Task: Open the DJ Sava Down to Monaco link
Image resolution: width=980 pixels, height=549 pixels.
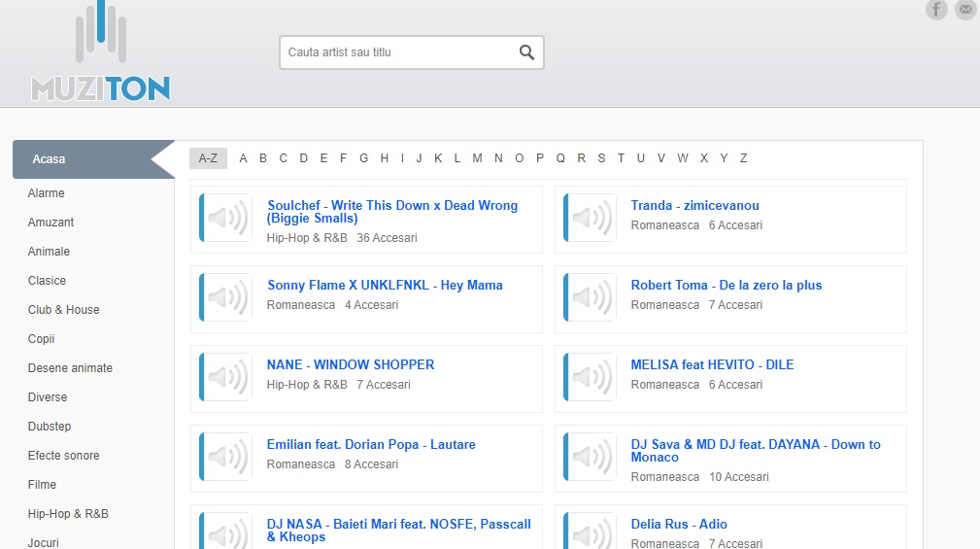Action: [755, 451]
